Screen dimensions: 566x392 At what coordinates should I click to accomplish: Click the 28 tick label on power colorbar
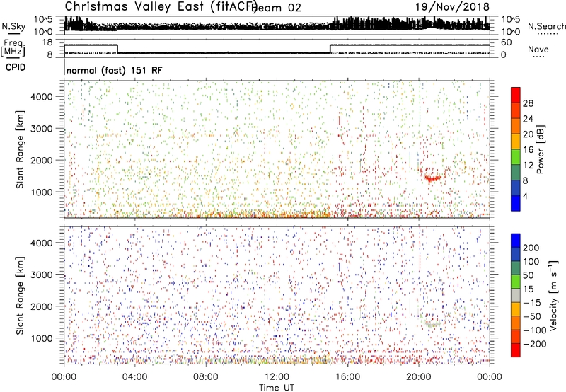coord(528,103)
